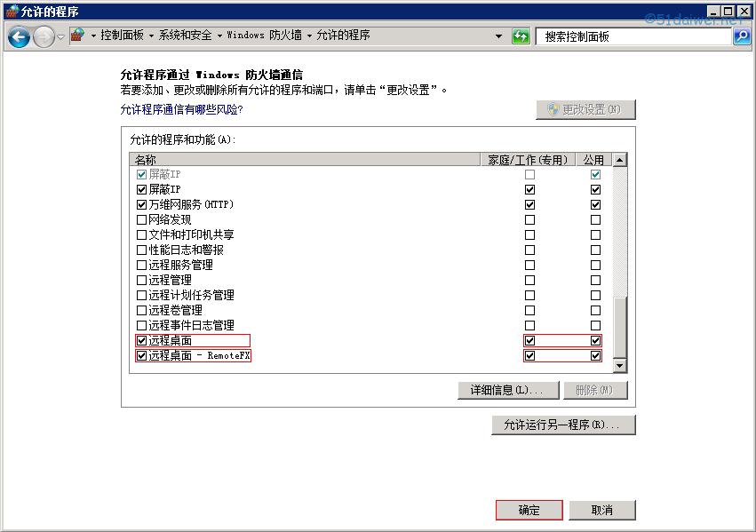Click the 确定 button
The height and width of the screenshot is (532, 756).
528,510
